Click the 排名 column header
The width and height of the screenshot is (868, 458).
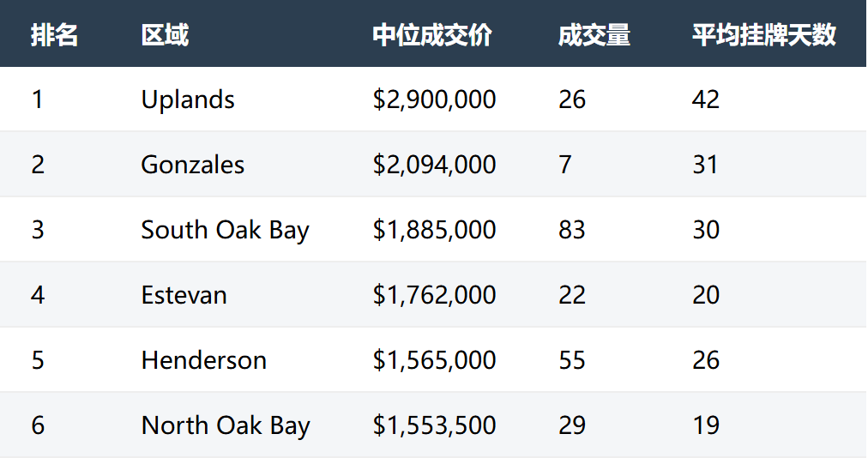pyautogui.click(x=54, y=35)
